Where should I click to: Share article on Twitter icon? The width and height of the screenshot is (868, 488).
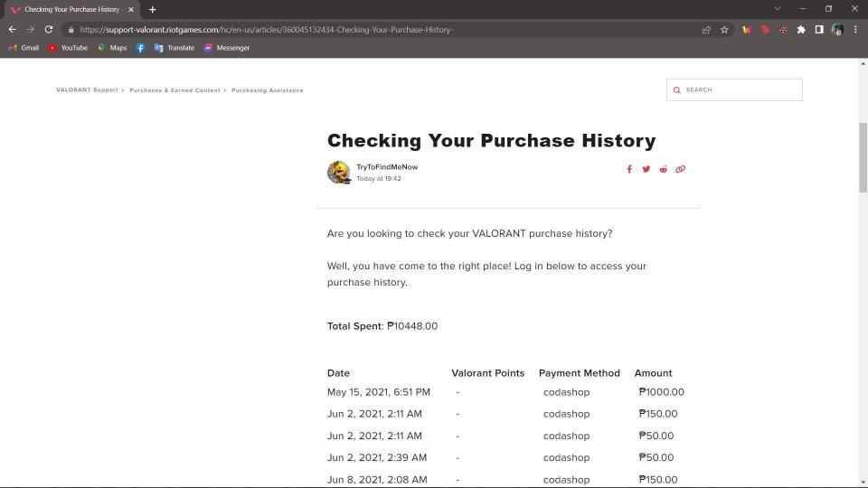[646, 169]
